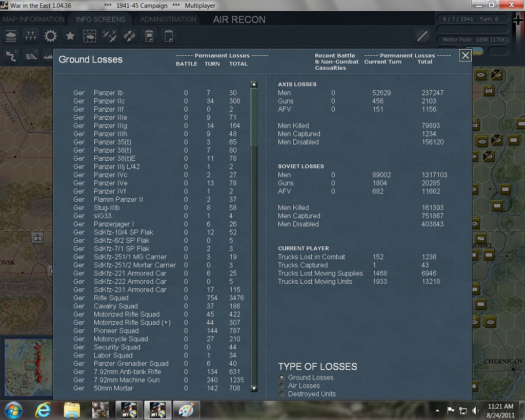Open Internet Explorer from taskbar
Viewport: 525px width, 420px height.
(x=43, y=410)
